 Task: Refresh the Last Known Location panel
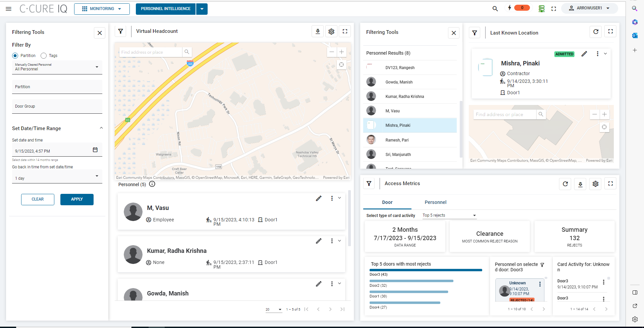click(x=596, y=32)
